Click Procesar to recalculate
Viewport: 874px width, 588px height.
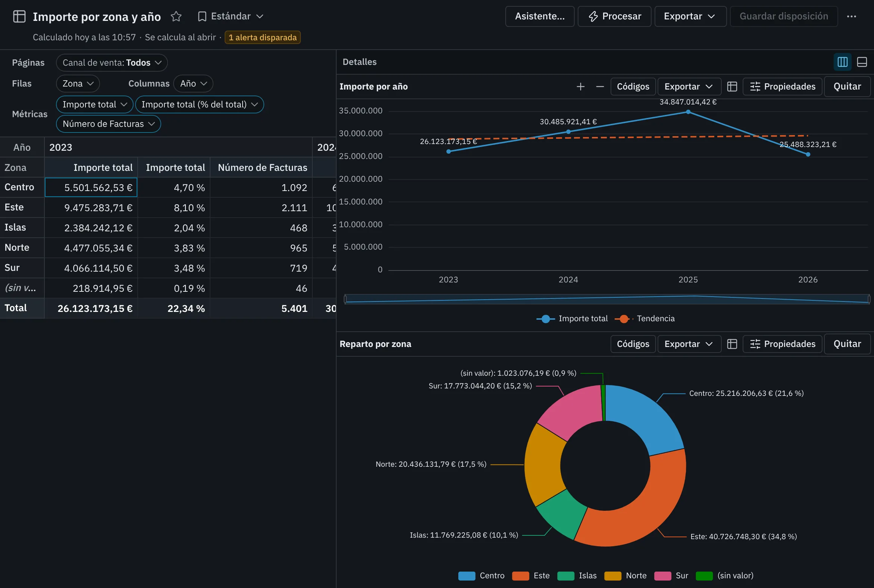click(x=614, y=16)
